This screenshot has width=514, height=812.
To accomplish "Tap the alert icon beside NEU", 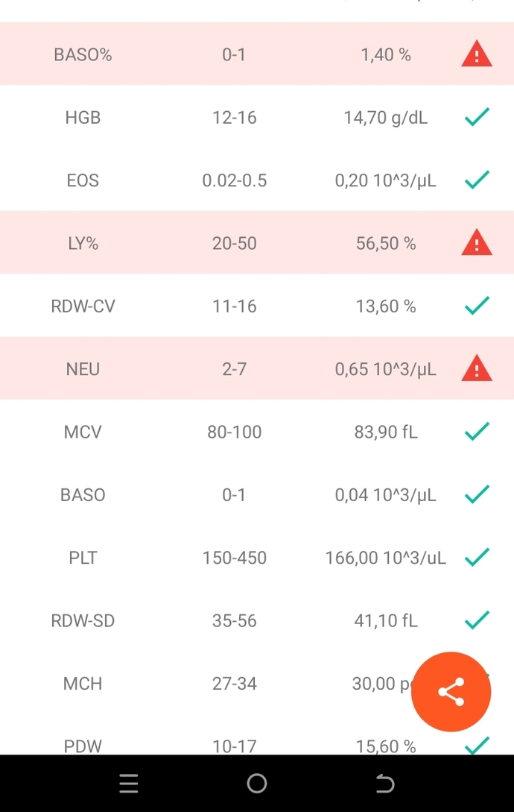I will (x=476, y=368).
